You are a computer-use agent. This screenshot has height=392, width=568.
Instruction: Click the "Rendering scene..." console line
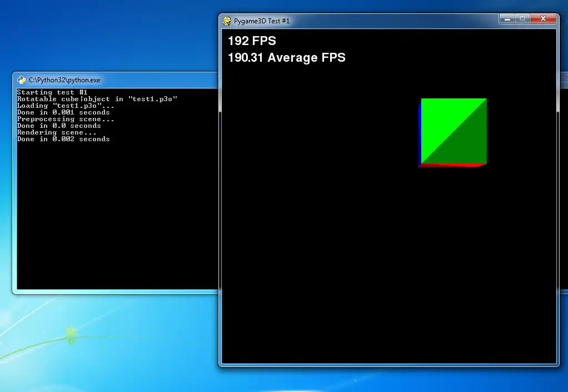[x=57, y=132]
